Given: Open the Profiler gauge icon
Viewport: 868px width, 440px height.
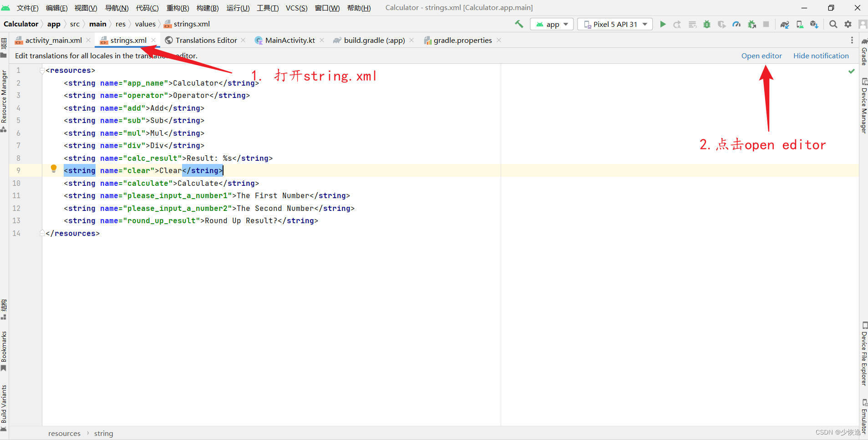Looking at the screenshot, I should click(x=736, y=24).
